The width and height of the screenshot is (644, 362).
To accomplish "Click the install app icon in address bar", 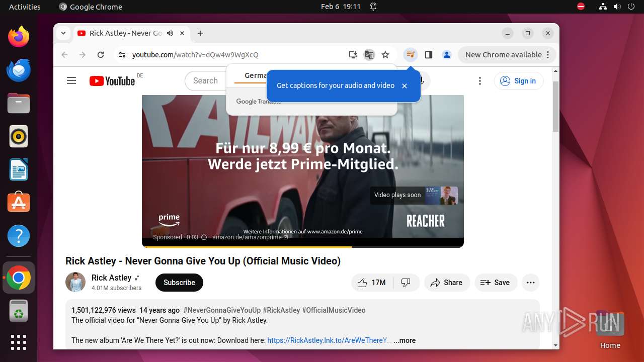I will click(353, 55).
